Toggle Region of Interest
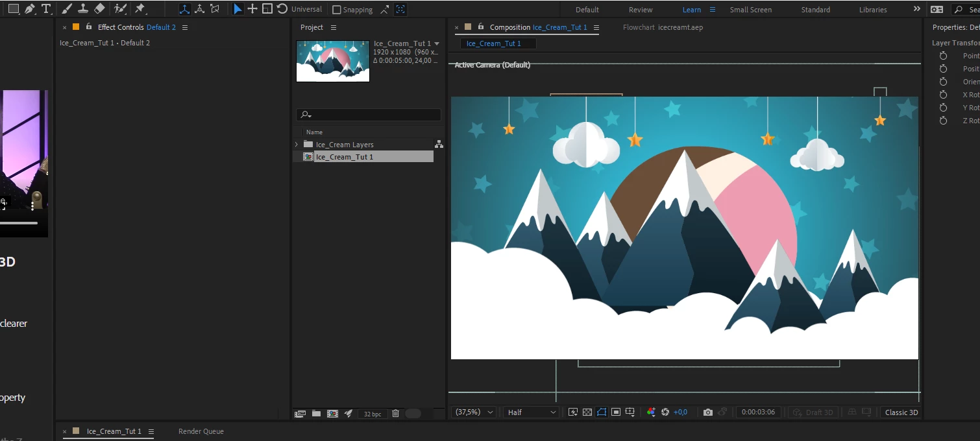The image size is (980, 441). pos(616,412)
